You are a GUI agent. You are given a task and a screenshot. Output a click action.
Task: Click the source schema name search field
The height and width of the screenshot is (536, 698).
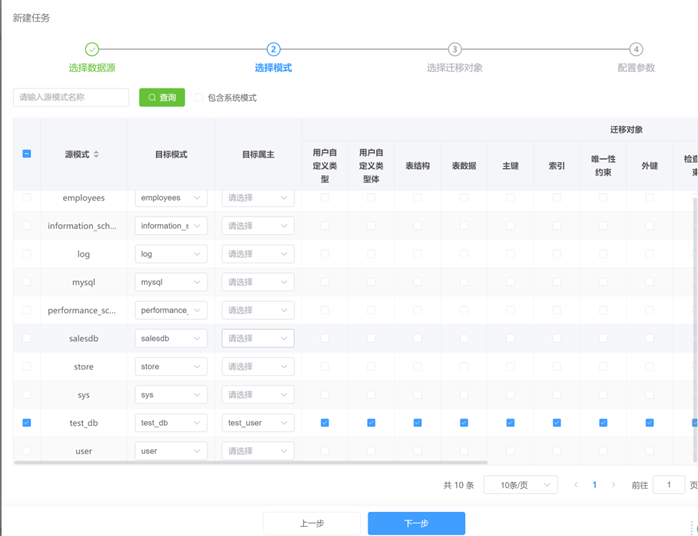coord(71,97)
